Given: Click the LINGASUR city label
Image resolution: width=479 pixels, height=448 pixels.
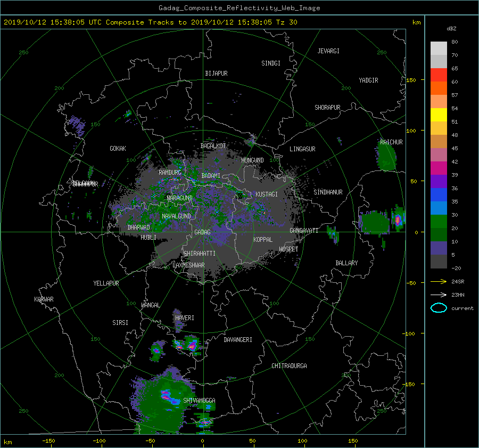Looking at the screenshot, I should pyautogui.click(x=302, y=149).
